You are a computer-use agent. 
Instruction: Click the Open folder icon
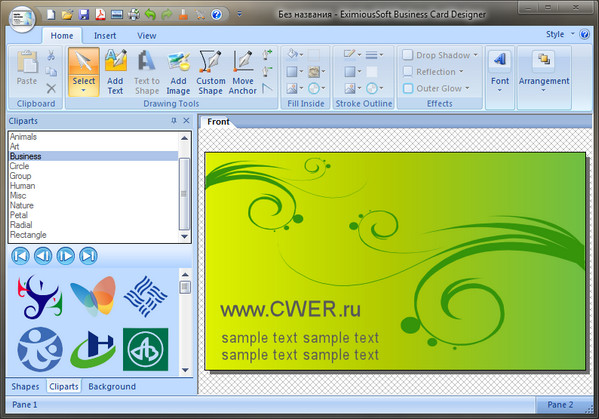tap(67, 15)
